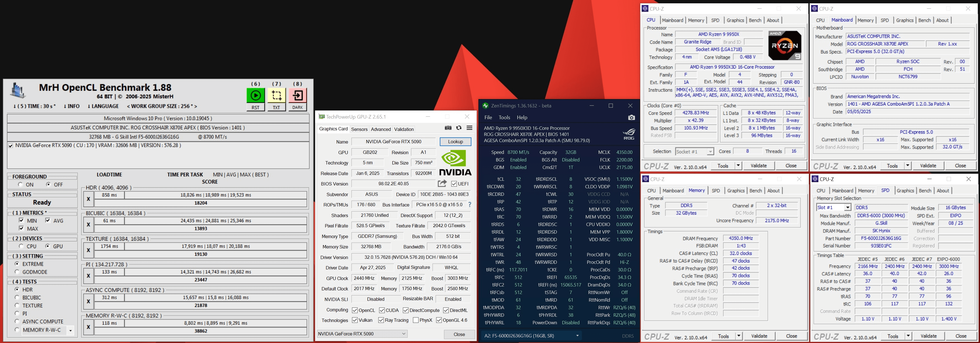The image size is (980, 343).
Task: Click the Bus Interface question mark in GPU-Z
Action: pyautogui.click(x=469, y=205)
